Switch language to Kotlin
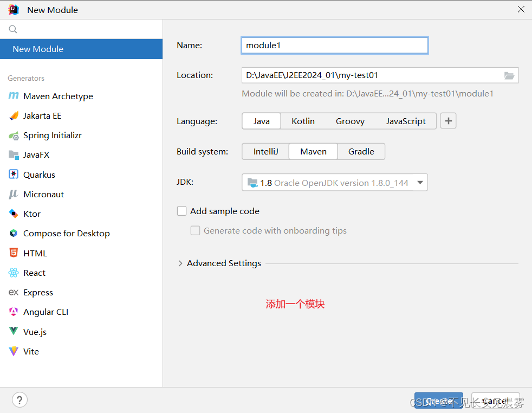The width and height of the screenshot is (532, 413). point(303,121)
